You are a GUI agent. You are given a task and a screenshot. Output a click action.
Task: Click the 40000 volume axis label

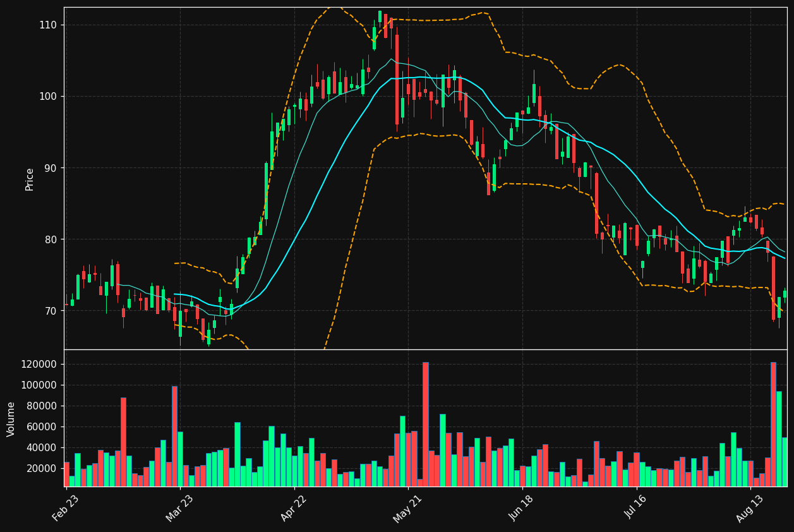point(43,447)
